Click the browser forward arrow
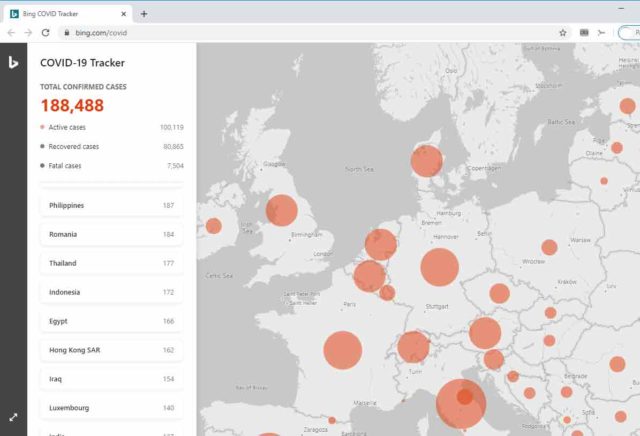 click(x=28, y=33)
